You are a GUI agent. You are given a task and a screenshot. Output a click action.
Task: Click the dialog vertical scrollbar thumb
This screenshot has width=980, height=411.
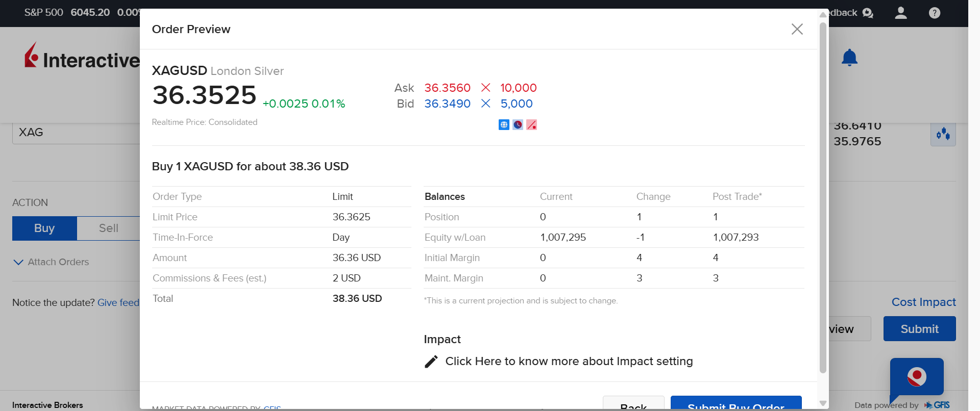823,198
